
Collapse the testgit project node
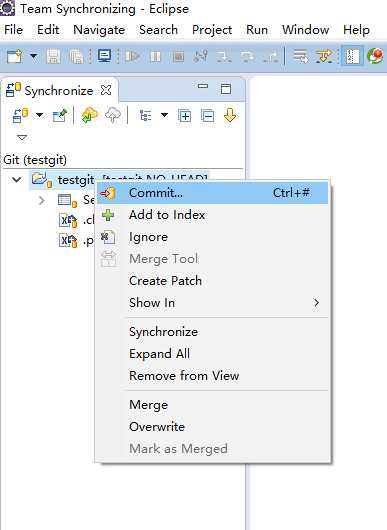(17, 179)
